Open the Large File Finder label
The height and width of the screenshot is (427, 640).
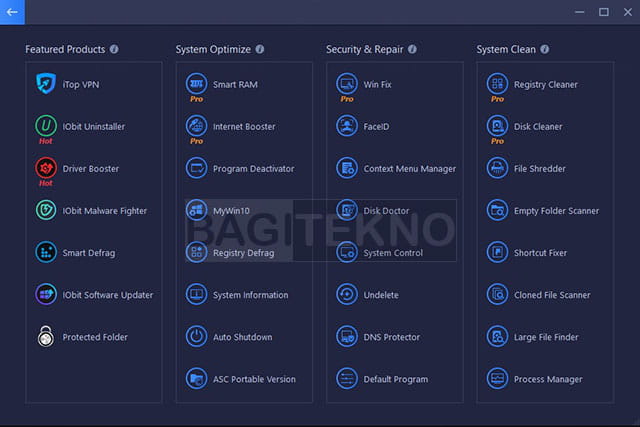coord(546,337)
